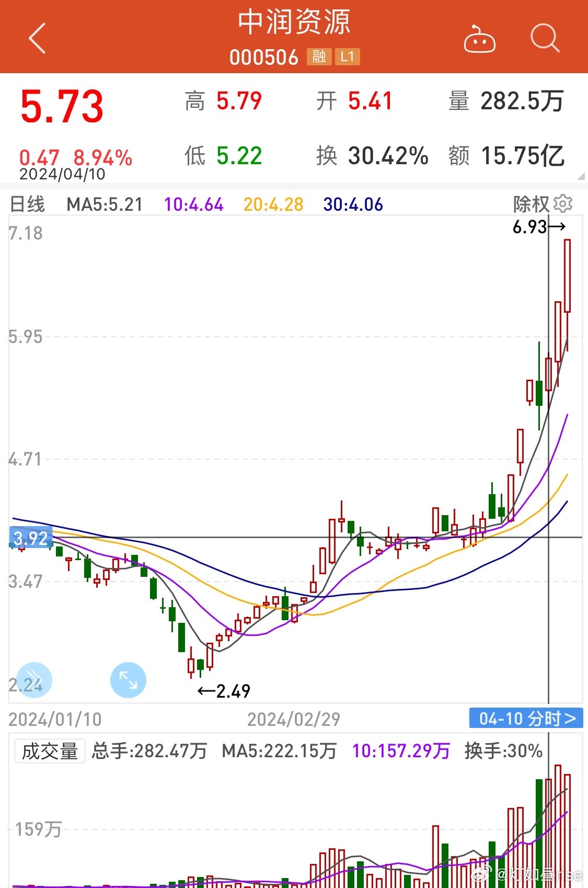Tap the double-chevron scroll chart icon

pyautogui.click(x=34, y=680)
